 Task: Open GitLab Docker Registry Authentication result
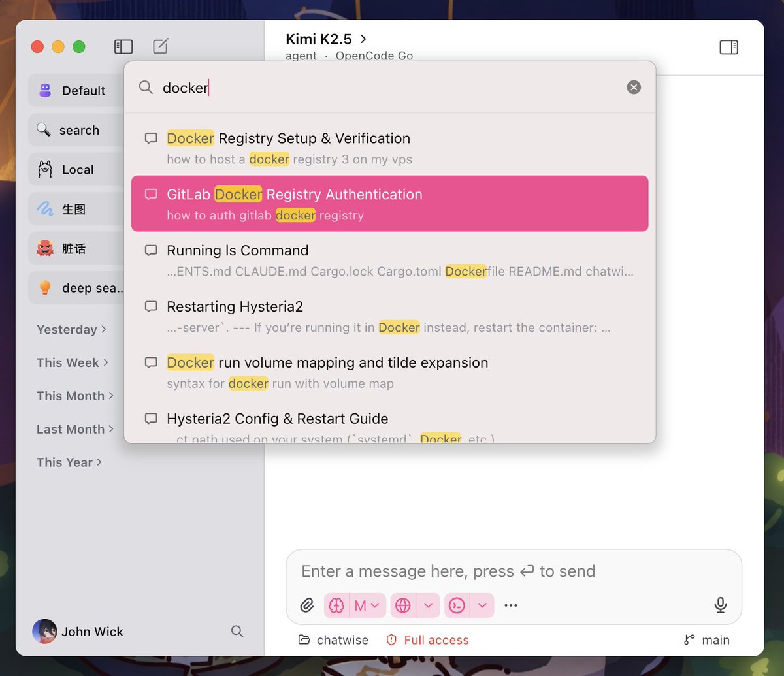pos(389,204)
